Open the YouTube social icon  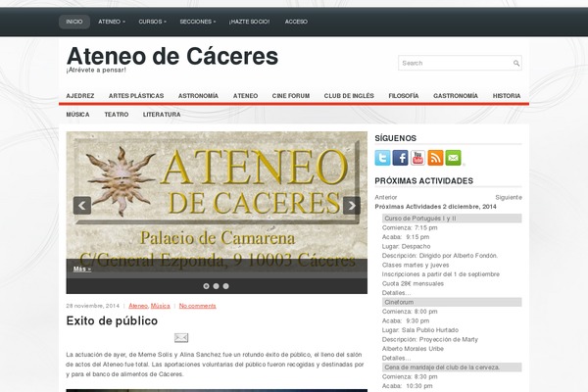coord(417,158)
